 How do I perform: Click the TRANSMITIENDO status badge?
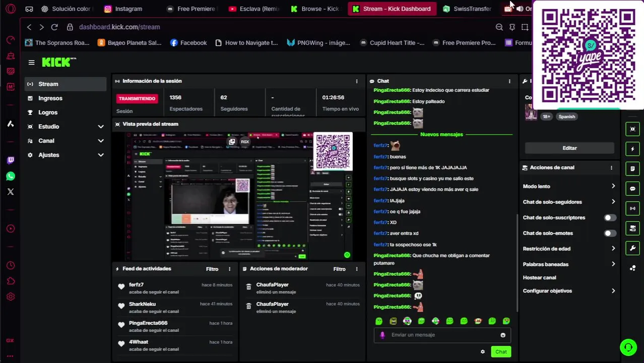click(137, 99)
